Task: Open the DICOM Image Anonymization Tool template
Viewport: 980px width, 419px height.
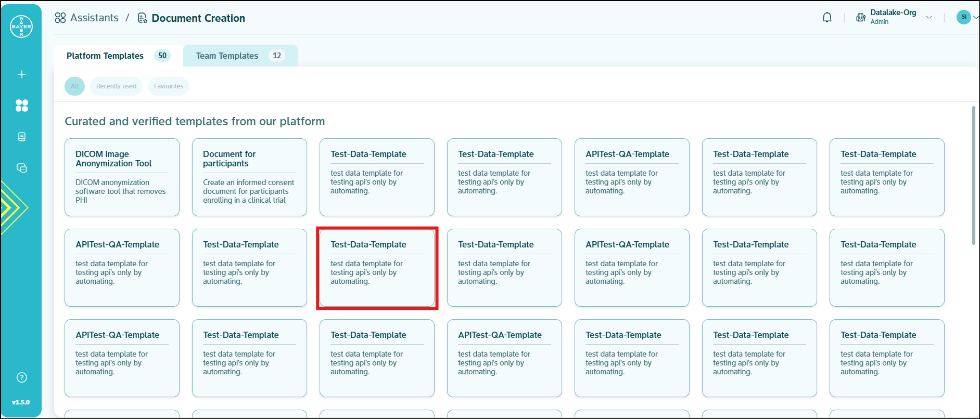Action: click(x=122, y=177)
